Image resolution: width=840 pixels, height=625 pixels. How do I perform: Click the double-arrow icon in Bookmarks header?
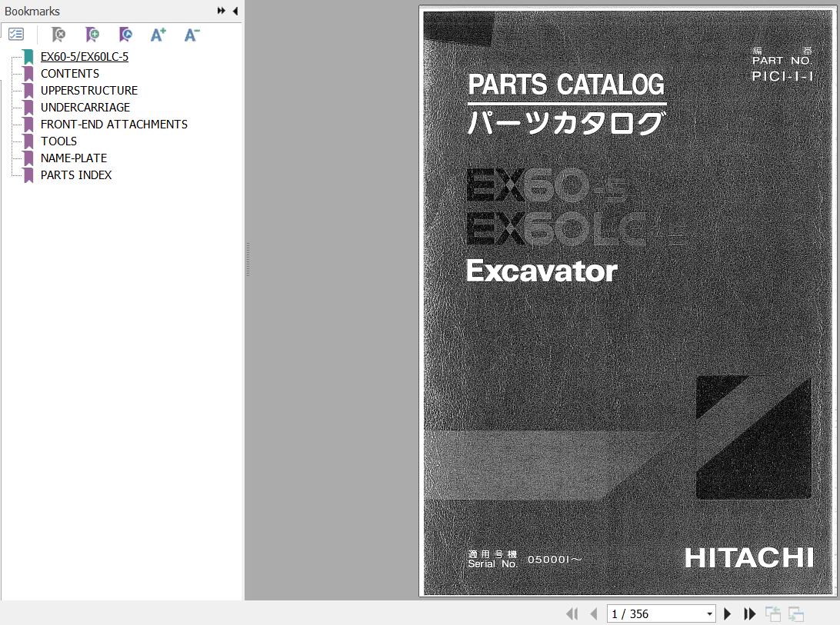tap(222, 11)
